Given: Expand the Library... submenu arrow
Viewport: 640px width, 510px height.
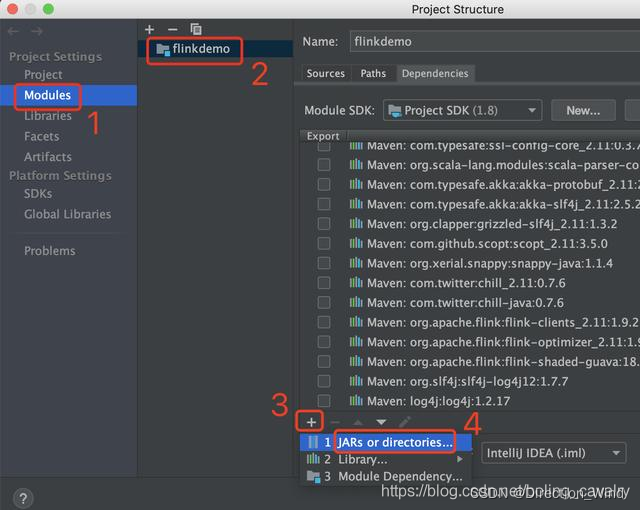Looking at the screenshot, I should [460, 459].
